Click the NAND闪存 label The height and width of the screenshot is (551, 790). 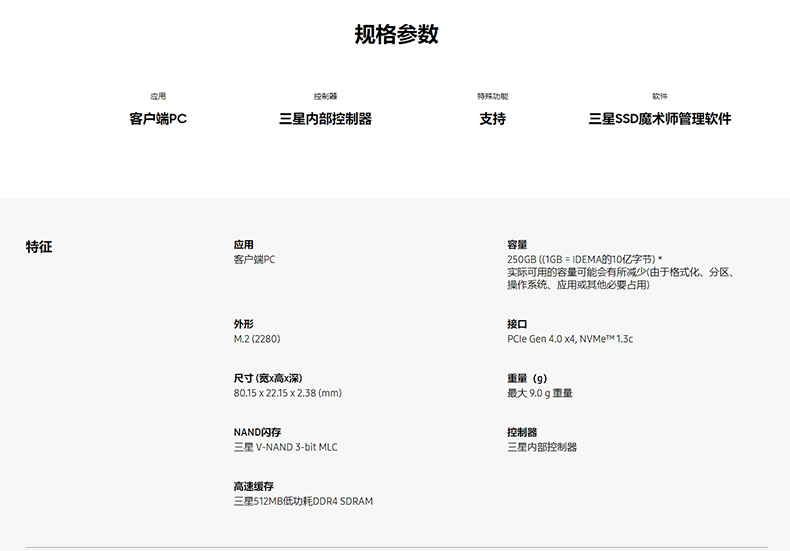(257, 432)
